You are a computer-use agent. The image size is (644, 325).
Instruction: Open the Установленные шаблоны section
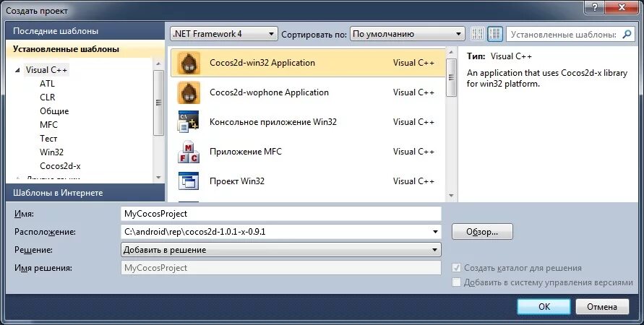tap(85, 49)
